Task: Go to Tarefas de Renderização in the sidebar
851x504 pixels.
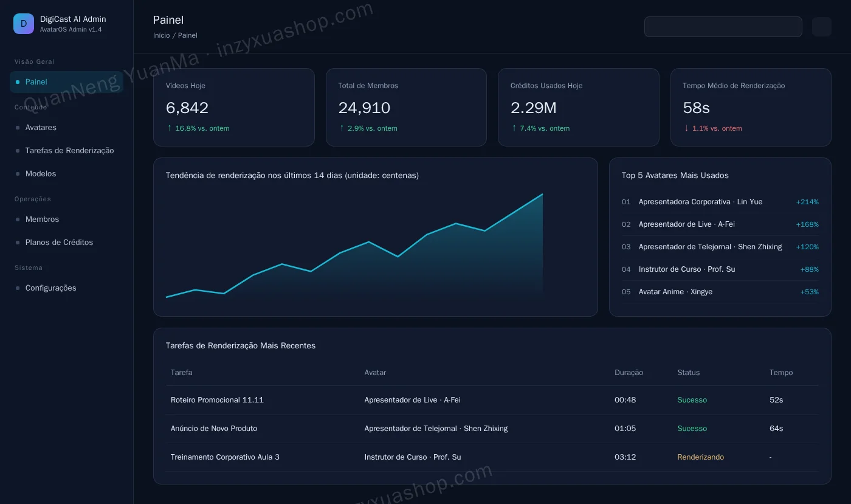Action: pos(66,151)
